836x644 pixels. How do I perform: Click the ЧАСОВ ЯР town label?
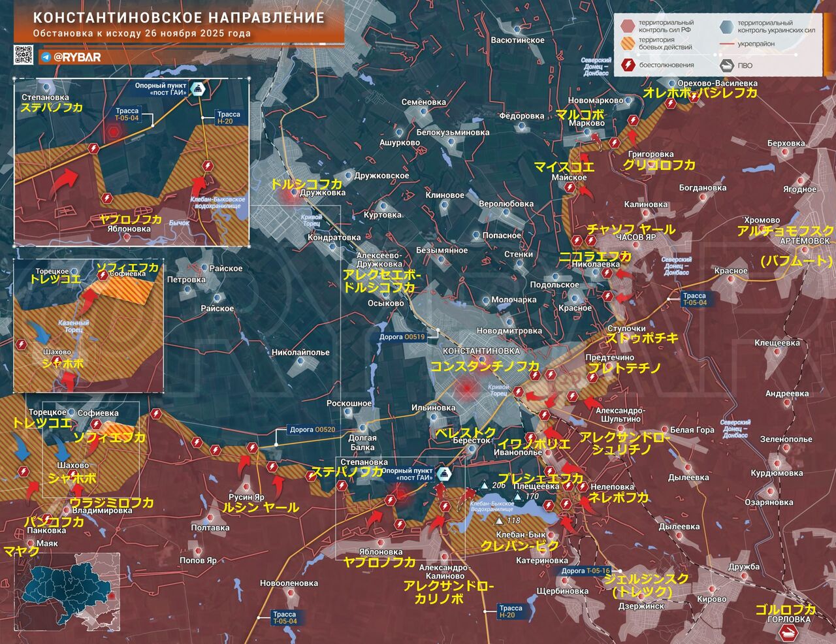point(635,237)
